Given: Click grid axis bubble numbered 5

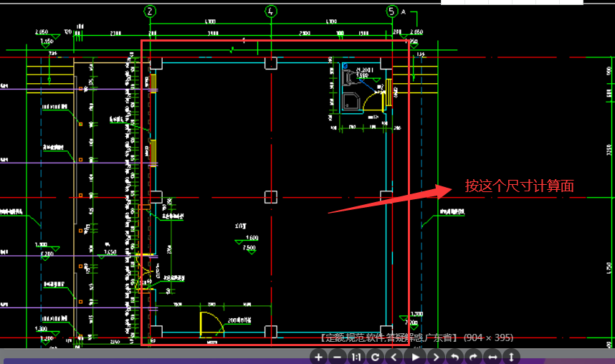Looking at the screenshot, I should tap(392, 11).
